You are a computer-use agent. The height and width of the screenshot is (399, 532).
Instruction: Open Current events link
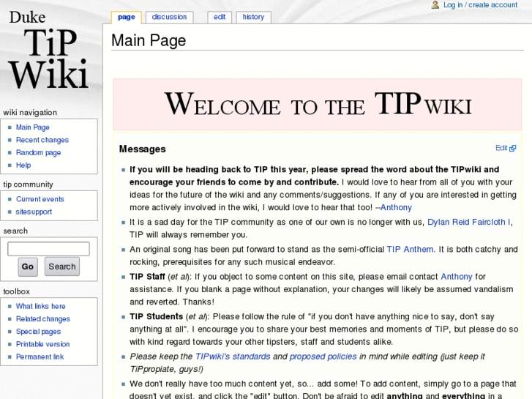[x=40, y=199]
